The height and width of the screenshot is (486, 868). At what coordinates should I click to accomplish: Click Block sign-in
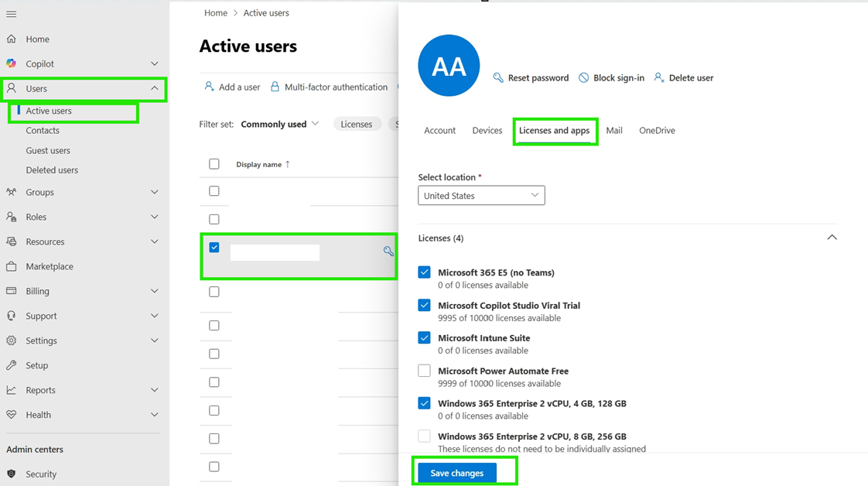pyautogui.click(x=611, y=78)
